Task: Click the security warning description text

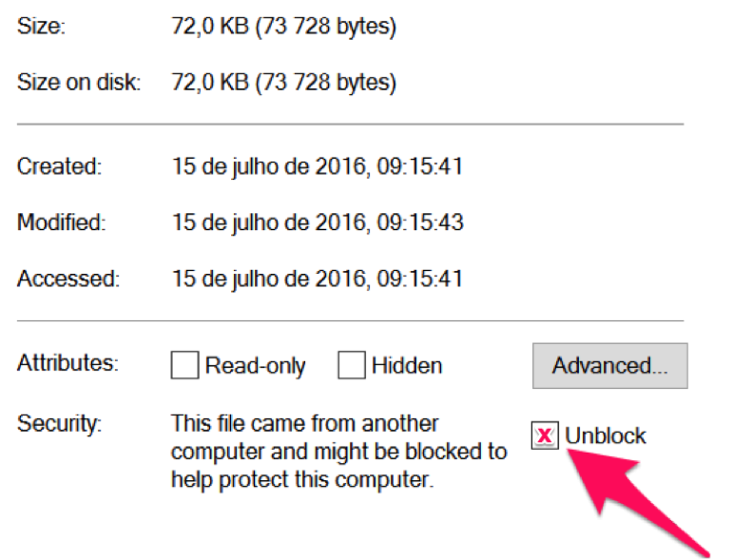Action: pos(338,451)
